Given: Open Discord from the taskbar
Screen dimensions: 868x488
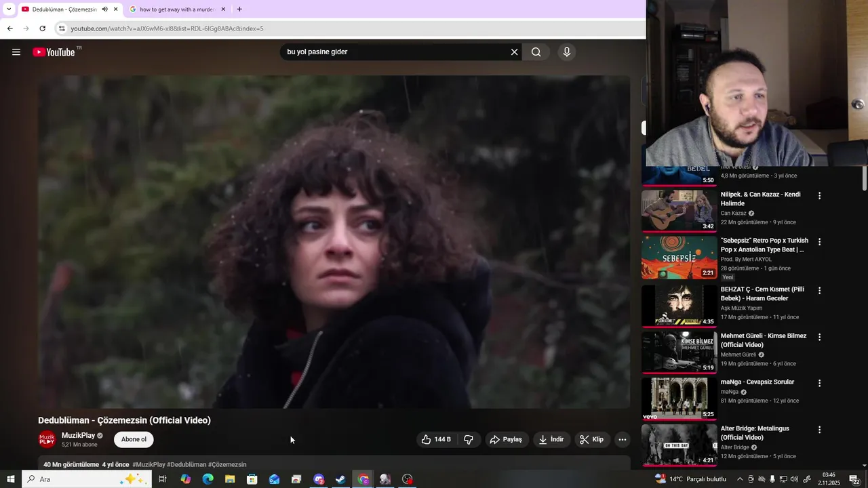Looking at the screenshot, I should click(x=319, y=479).
